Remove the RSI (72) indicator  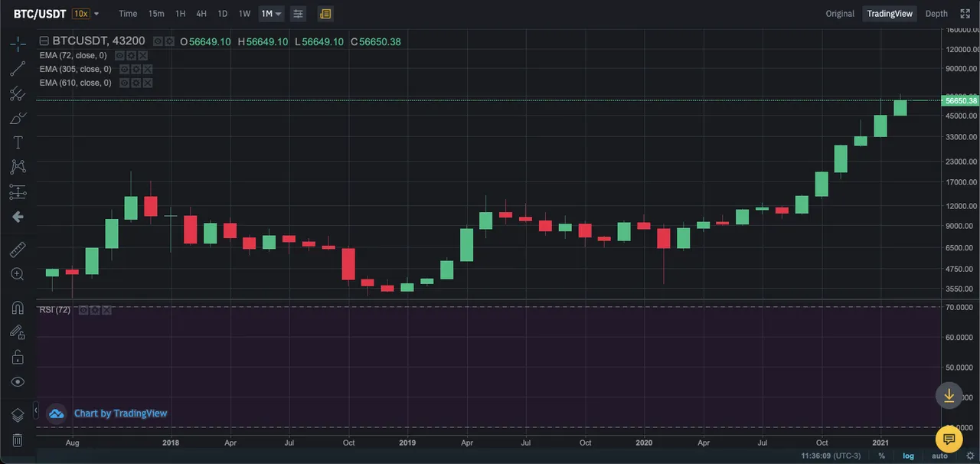click(x=106, y=310)
